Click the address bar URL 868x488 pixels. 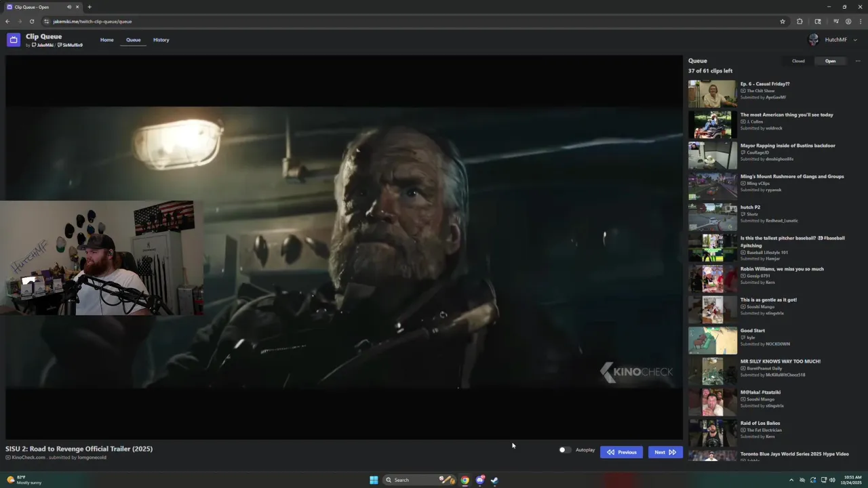tap(92, 21)
